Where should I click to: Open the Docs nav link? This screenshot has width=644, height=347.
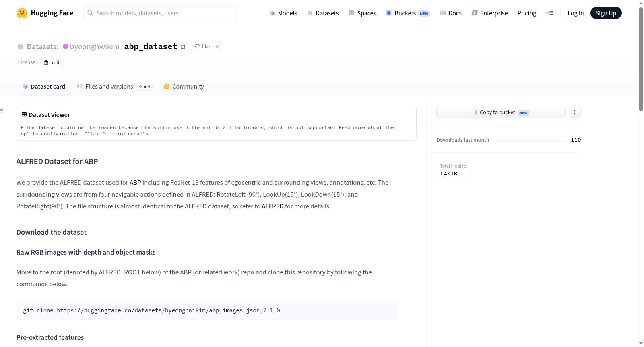pyautogui.click(x=451, y=13)
